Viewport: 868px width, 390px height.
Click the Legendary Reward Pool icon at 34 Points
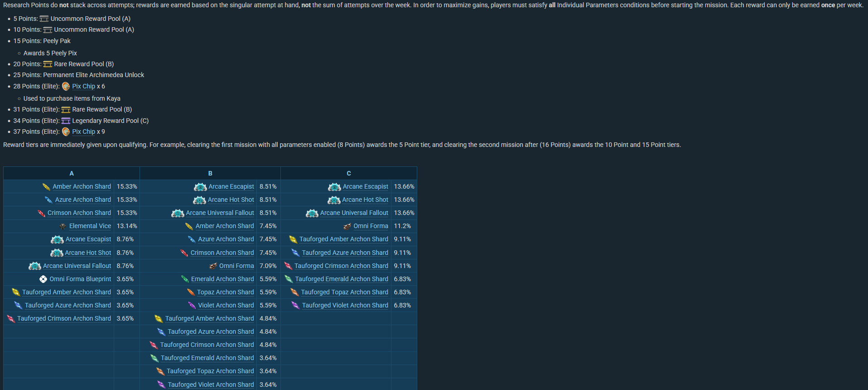coord(66,121)
